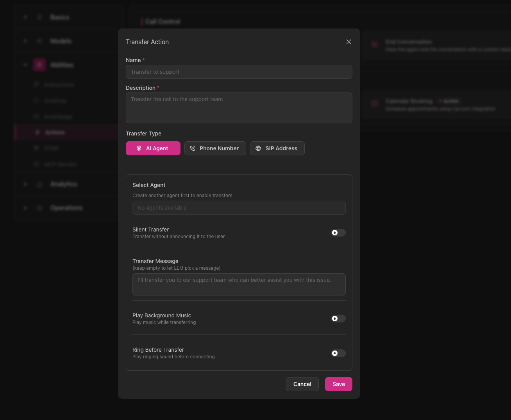Image resolution: width=511 pixels, height=420 pixels.
Task: Enable the Silent Transfer switch
Action: tap(338, 233)
